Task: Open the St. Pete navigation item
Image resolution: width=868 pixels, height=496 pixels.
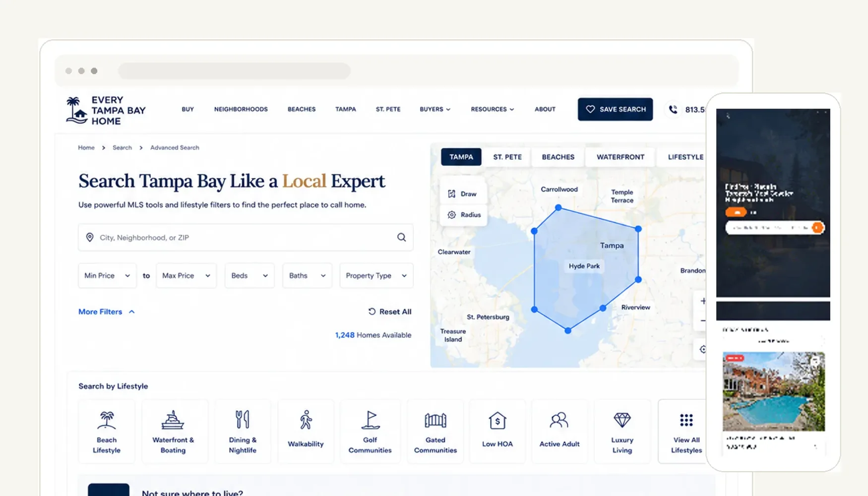Action: coord(388,109)
